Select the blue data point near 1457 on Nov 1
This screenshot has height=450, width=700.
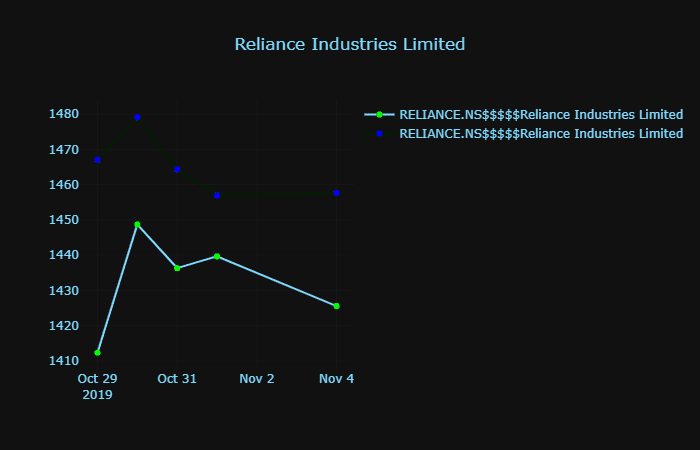tap(217, 196)
